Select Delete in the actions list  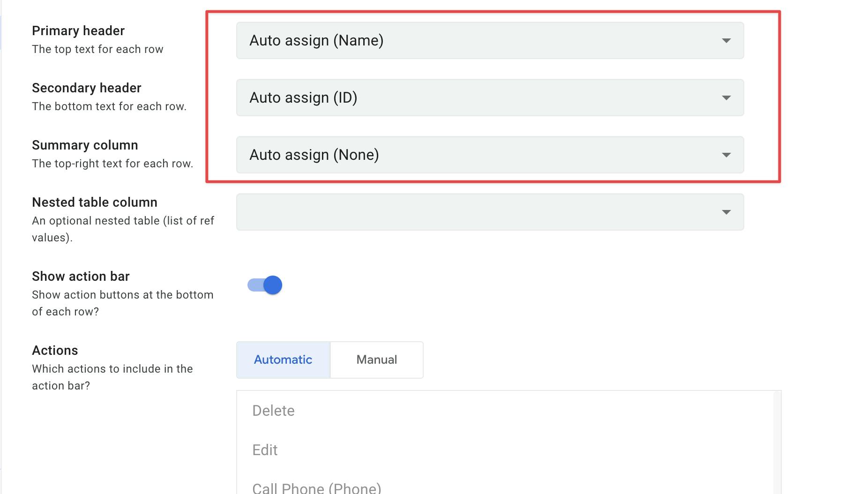(x=274, y=411)
